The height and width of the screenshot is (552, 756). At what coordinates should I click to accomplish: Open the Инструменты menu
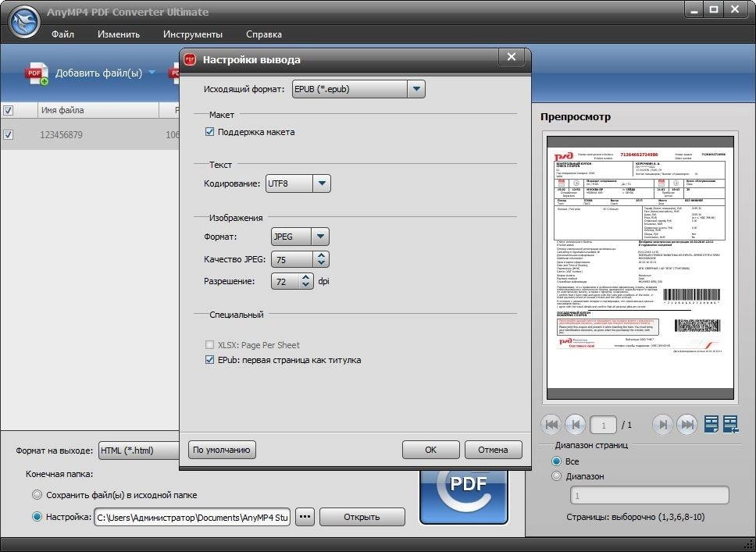[x=193, y=34]
